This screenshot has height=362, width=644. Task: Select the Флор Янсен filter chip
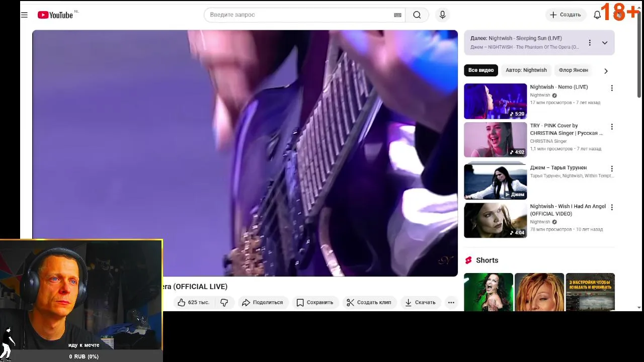point(573,70)
